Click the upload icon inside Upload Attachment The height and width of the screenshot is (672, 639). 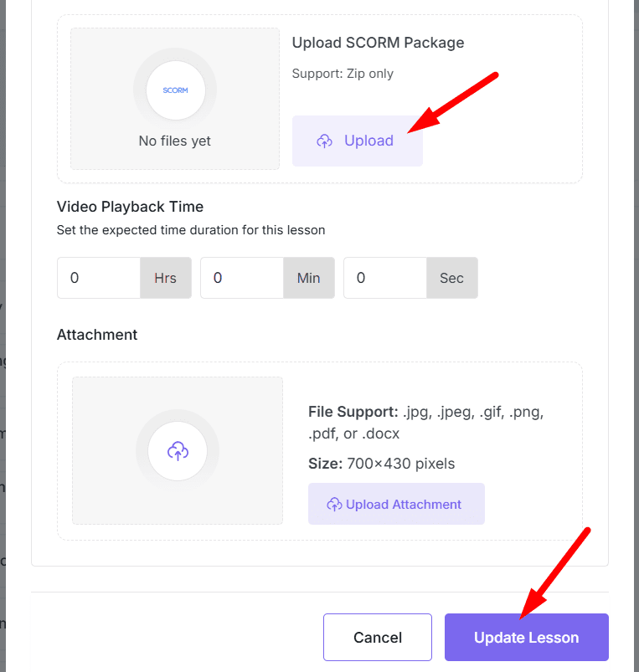coord(334,504)
